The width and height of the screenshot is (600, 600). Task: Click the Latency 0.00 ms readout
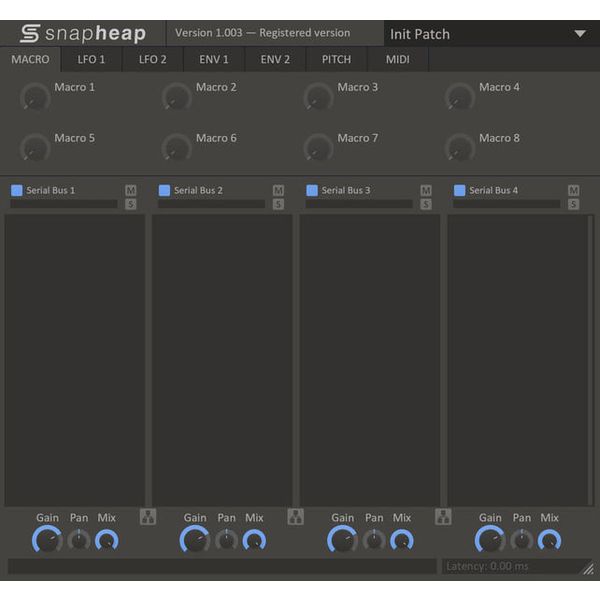tap(487, 566)
